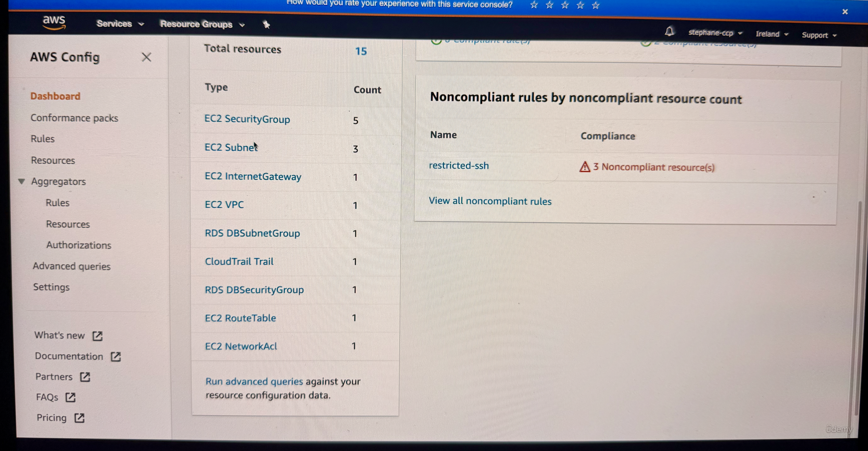Open the Support dropdown menu
This screenshot has width=868, height=451.
pos(819,35)
